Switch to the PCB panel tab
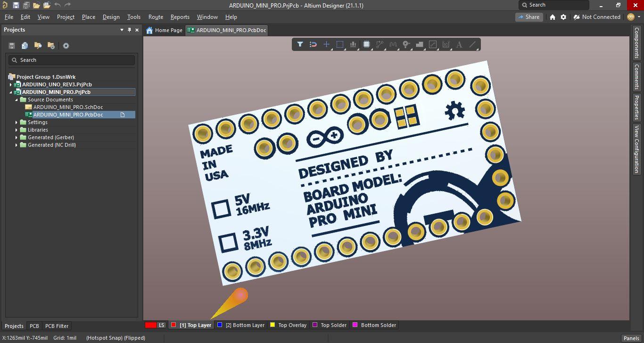644x343 pixels. tap(34, 326)
